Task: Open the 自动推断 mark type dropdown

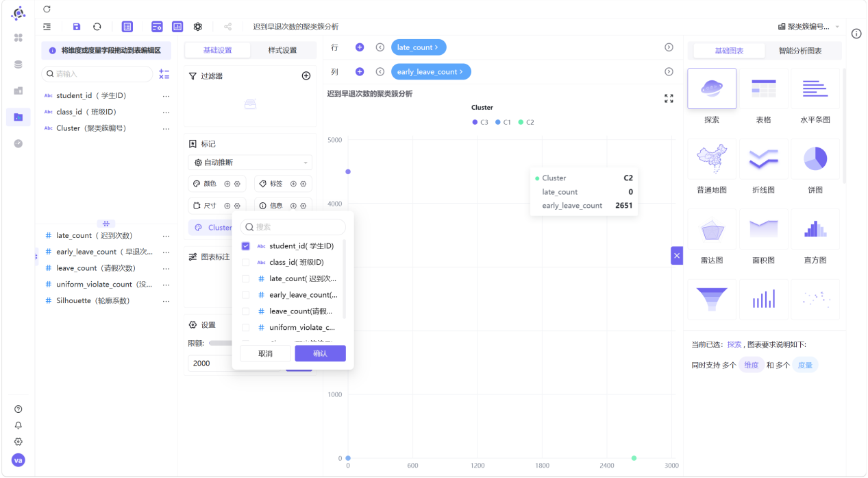Action: [250, 163]
